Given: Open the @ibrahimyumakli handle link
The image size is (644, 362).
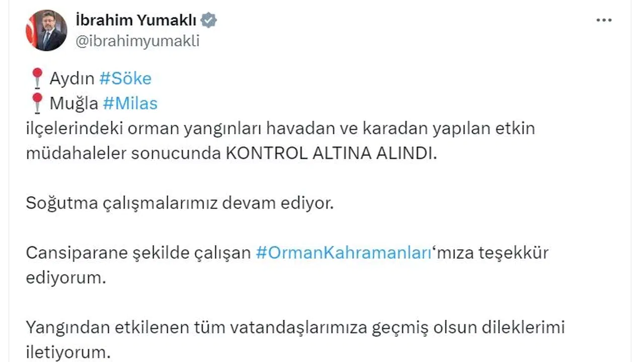Looking at the screenshot, I should [x=137, y=41].
